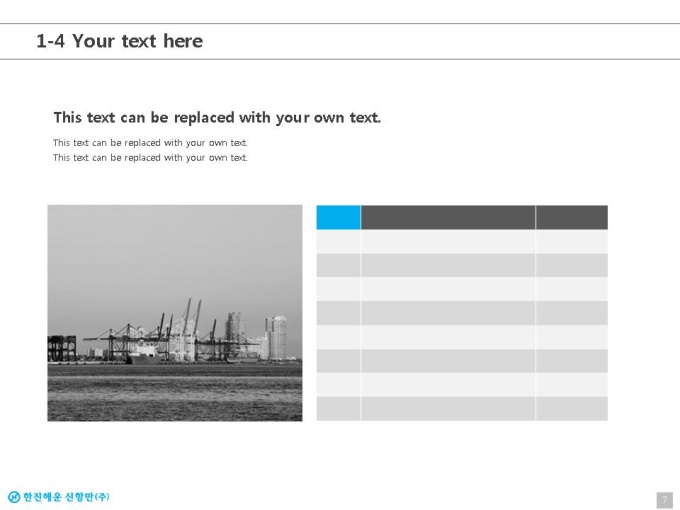Click the Korean company name text in footer

click(x=66, y=497)
